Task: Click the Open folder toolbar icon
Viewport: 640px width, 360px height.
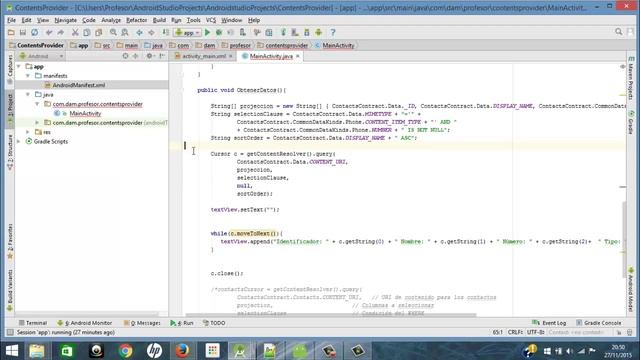Action: click(x=11, y=32)
